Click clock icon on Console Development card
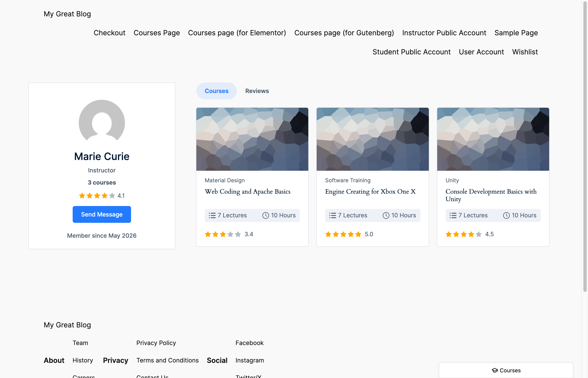This screenshot has height=378, width=588. [x=507, y=215]
